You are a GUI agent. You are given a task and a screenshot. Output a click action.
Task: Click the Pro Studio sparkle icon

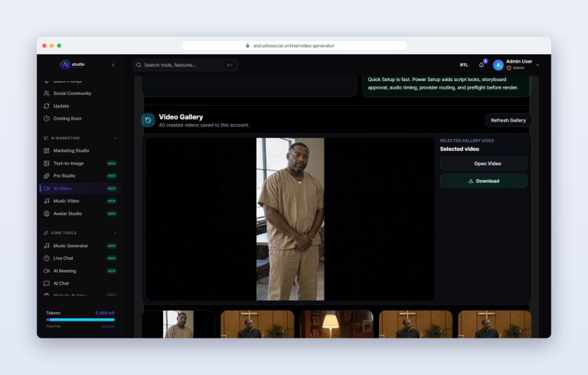(47, 176)
